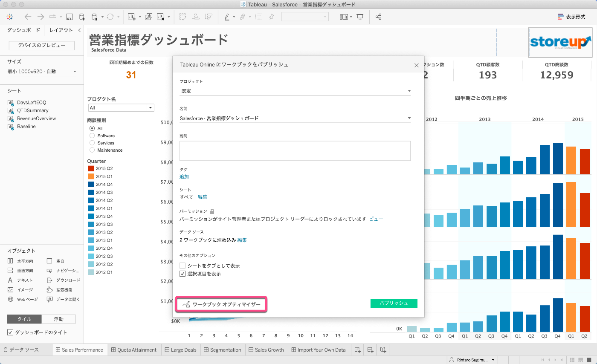Open the サイズ dropdown 最小 1000x620
Screen dimensions: 597x364
(x=42, y=72)
